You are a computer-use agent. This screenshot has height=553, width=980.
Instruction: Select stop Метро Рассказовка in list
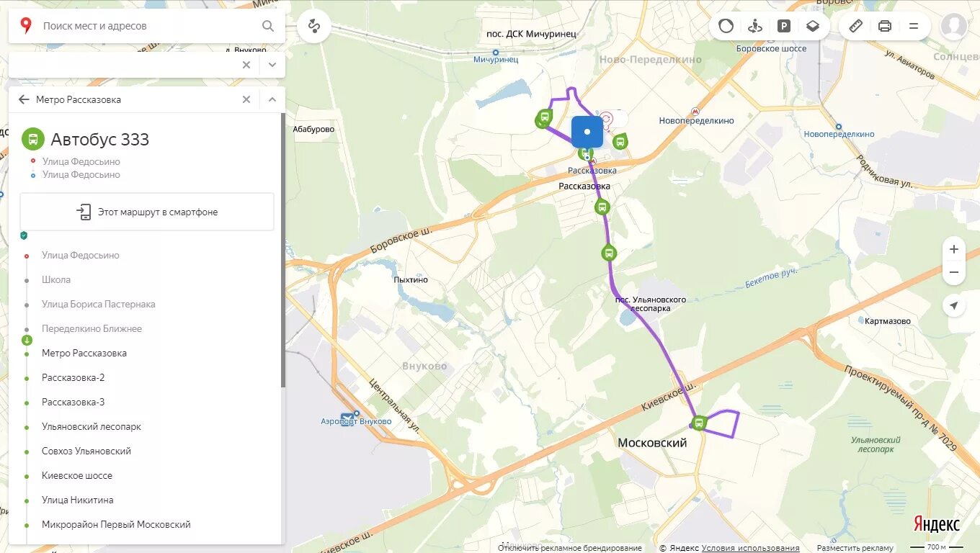pyautogui.click(x=84, y=353)
